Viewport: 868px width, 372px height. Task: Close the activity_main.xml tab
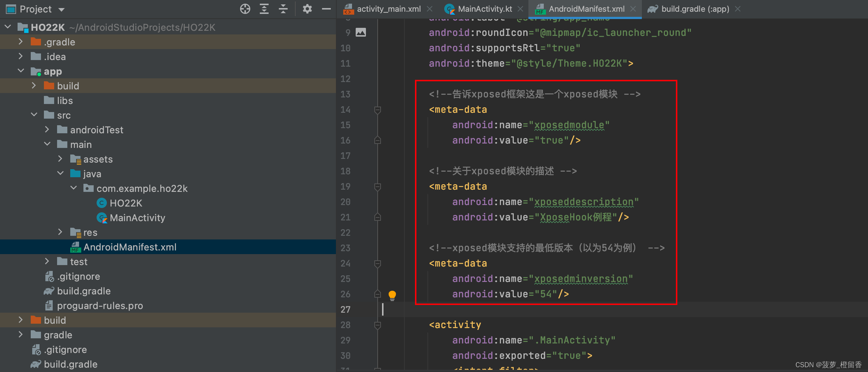[430, 9]
